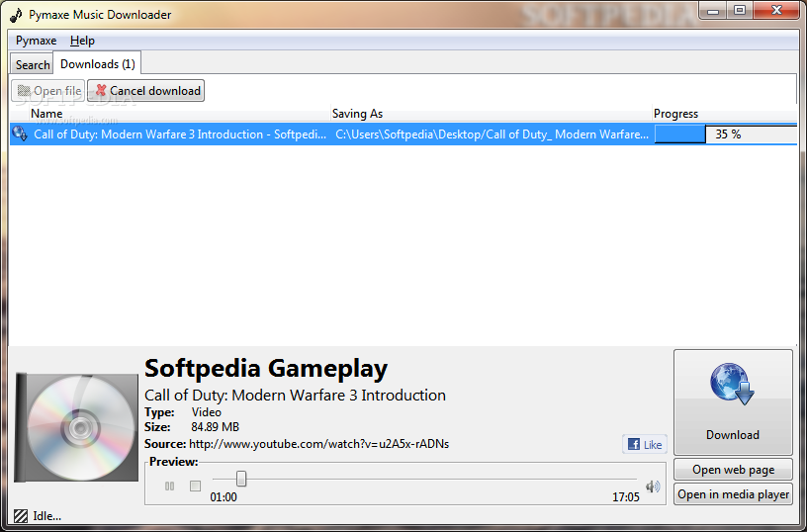Image resolution: width=807 pixels, height=532 pixels.
Task: Click the Call of Duty: Modern Warfare 3 Introduction subtitle
Action: point(295,396)
